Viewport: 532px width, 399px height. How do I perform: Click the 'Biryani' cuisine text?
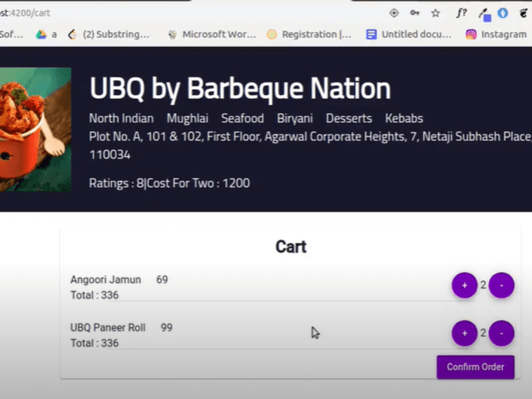[295, 118]
